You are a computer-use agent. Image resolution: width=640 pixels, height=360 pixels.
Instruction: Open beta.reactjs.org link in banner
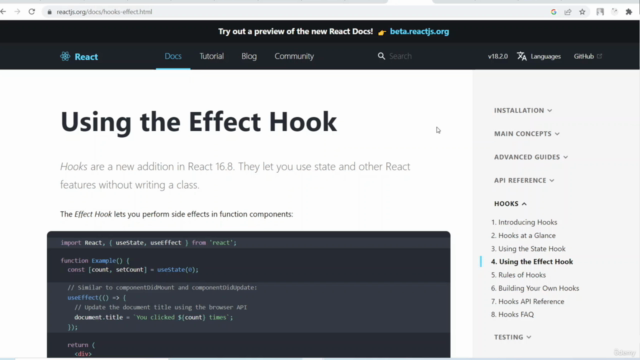click(419, 31)
